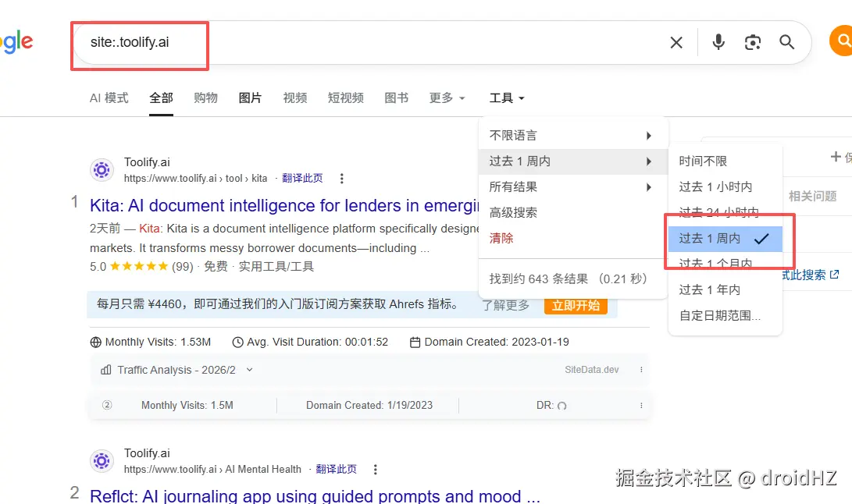Expand 所有结果 submenu
852x504 pixels.
coord(573,186)
